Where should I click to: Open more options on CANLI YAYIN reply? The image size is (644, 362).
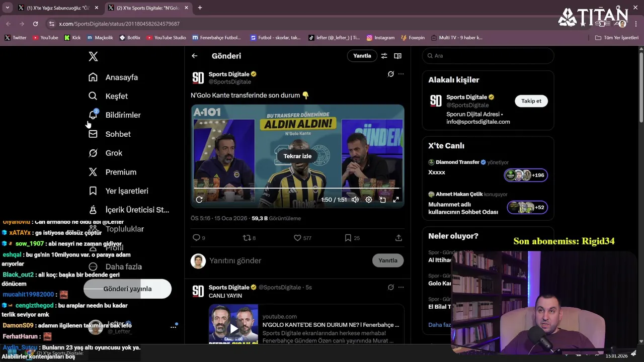pos(401,287)
